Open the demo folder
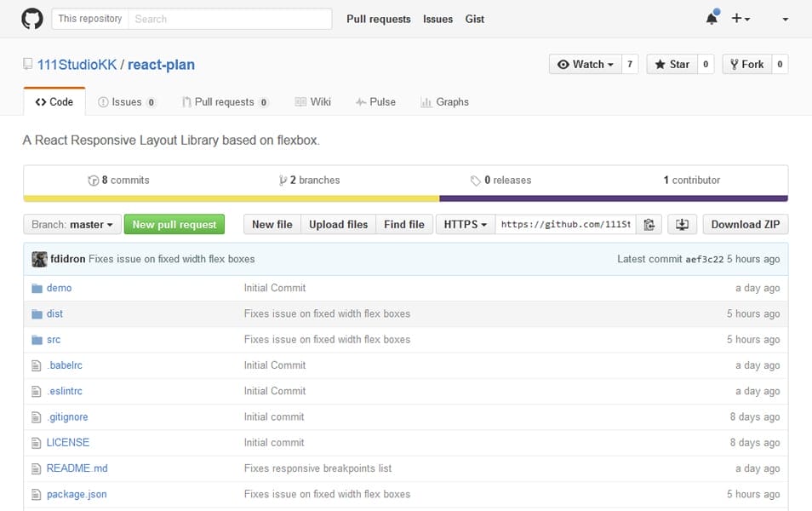 point(59,288)
